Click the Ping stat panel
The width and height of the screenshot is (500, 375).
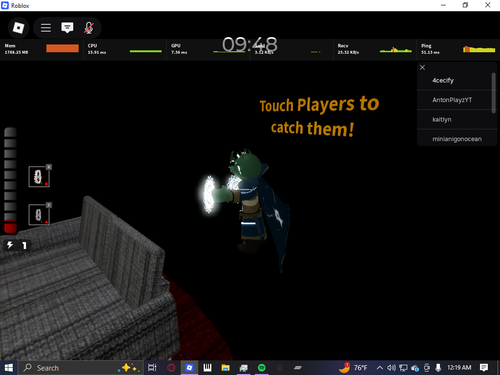(x=458, y=49)
